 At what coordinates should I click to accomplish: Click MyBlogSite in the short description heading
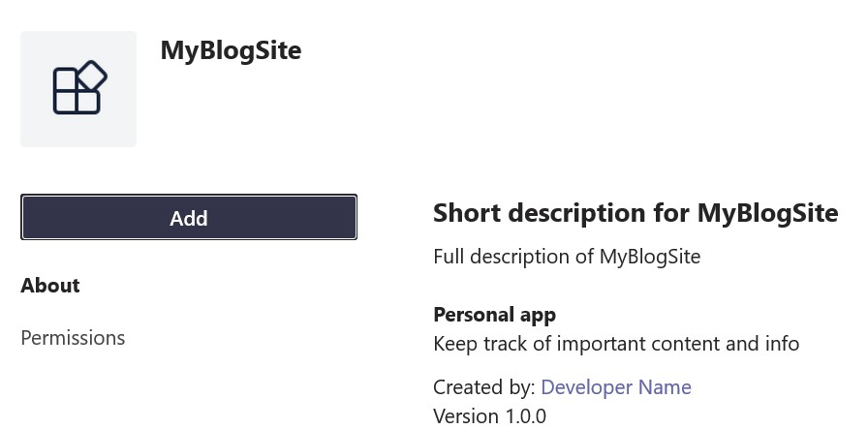click(767, 213)
